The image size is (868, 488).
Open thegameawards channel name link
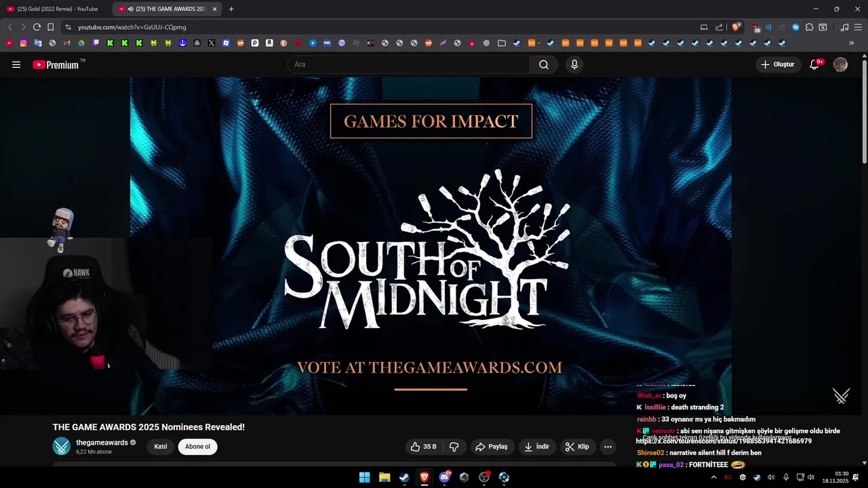102,443
